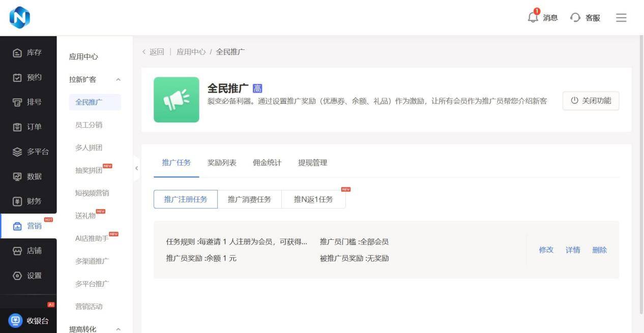This screenshot has height=333, width=644.
Task: Switch to 奖励列表 tab
Action: (222, 163)
